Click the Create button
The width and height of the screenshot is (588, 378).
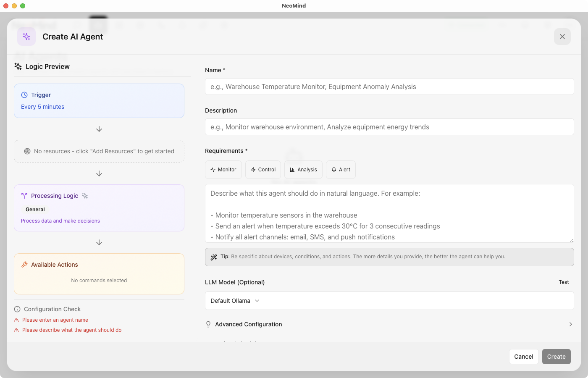(556, 356)
